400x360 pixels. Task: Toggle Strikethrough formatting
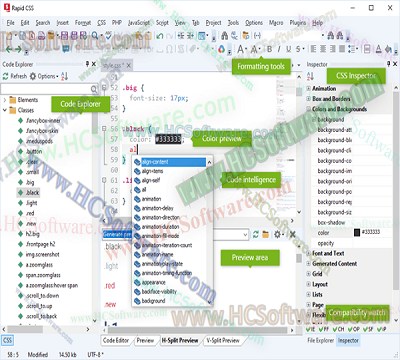coord(298,49)
